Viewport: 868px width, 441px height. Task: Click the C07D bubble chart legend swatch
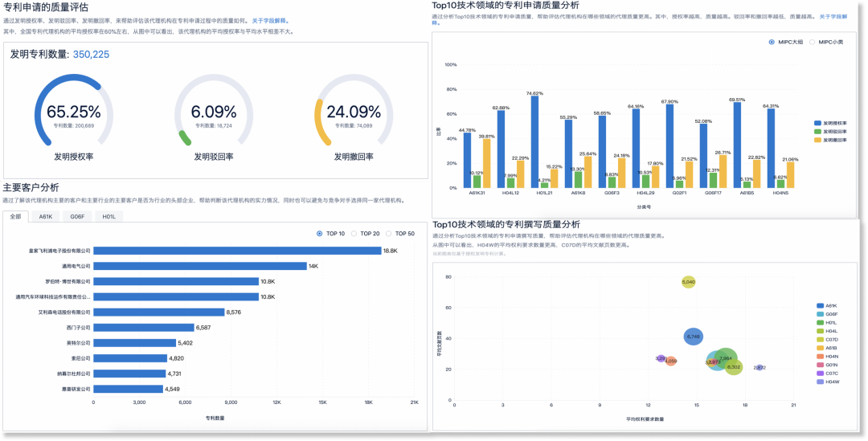[820, 339]
